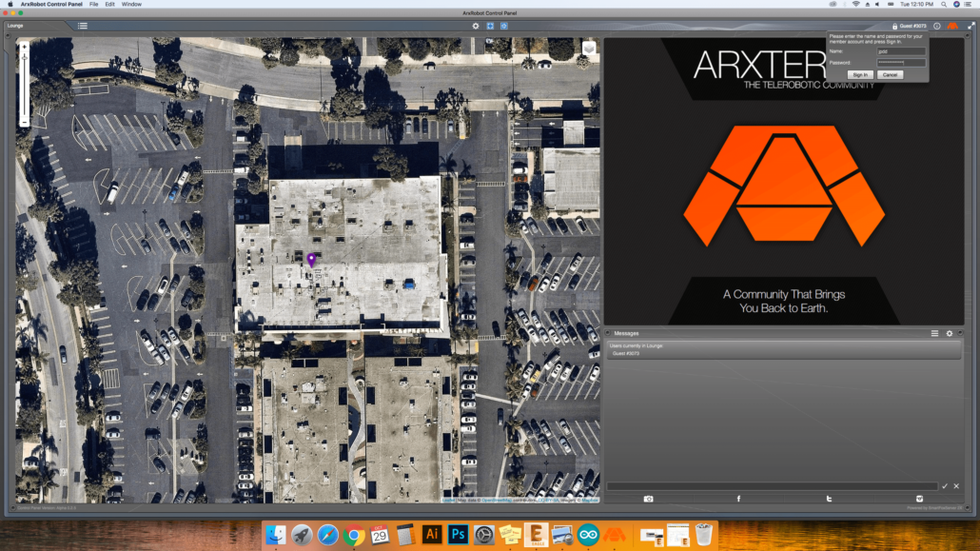Click the map zoom in plus button
This screenshot has width=980, height=551.
click(x=25, y=47)
